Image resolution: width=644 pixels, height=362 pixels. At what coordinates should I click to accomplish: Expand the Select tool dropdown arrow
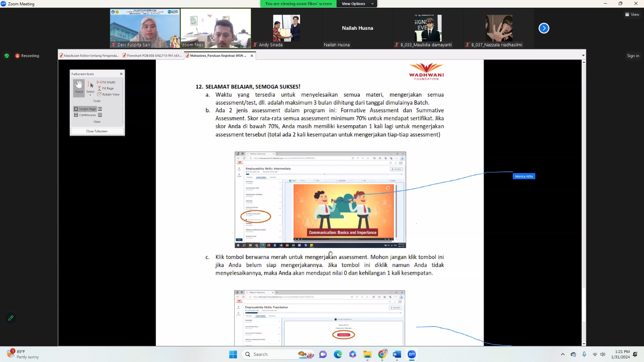coord(90,95)
